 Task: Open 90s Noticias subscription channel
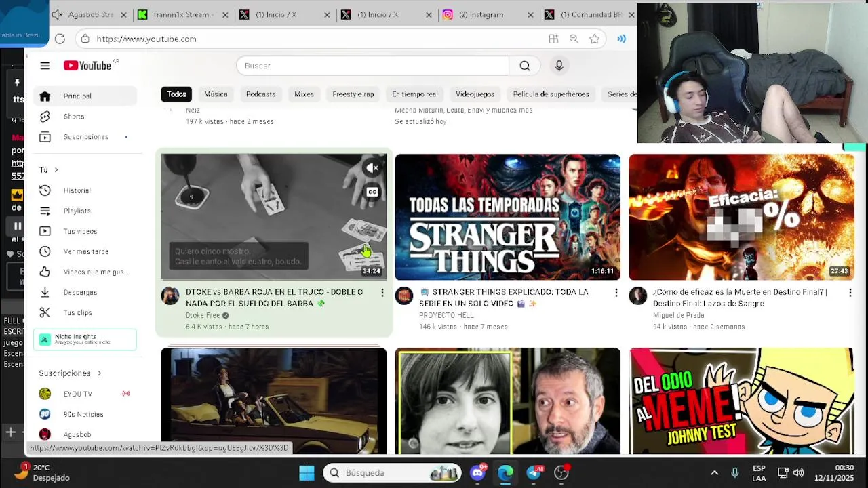(85, 414)
